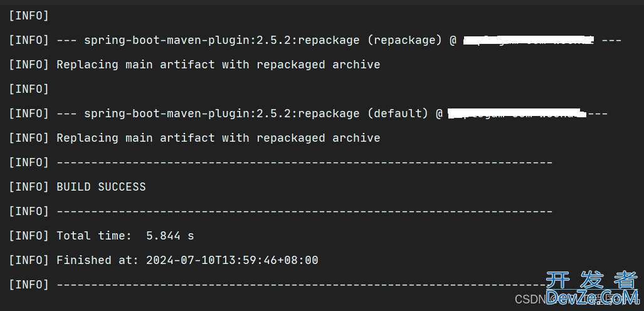Click the Total time 5.844 s line
The image size is (644, 311).
pos(101,236)
